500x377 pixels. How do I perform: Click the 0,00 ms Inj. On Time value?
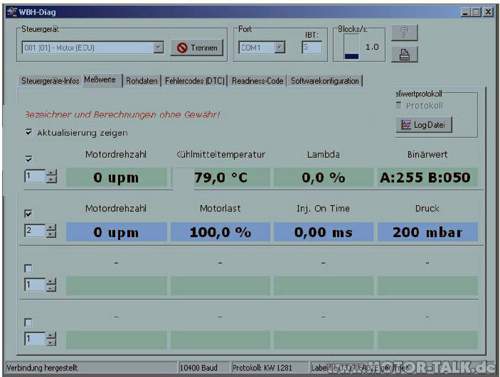coord(323,232)
